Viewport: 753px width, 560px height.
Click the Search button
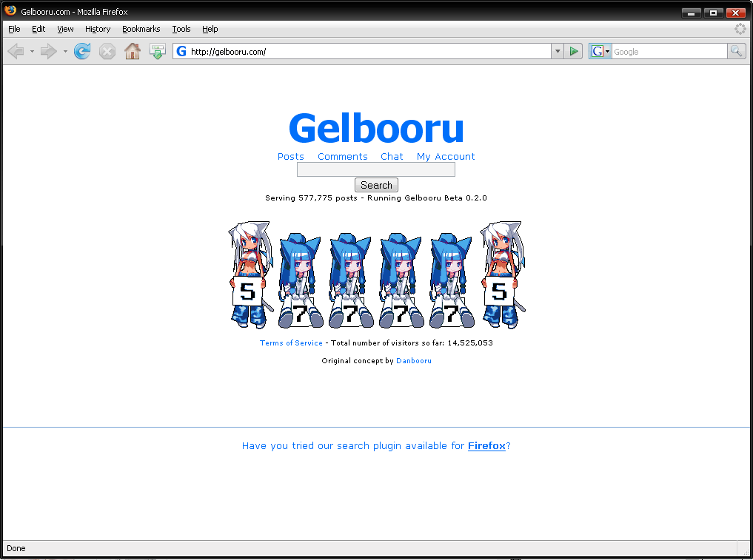(376, 185)
